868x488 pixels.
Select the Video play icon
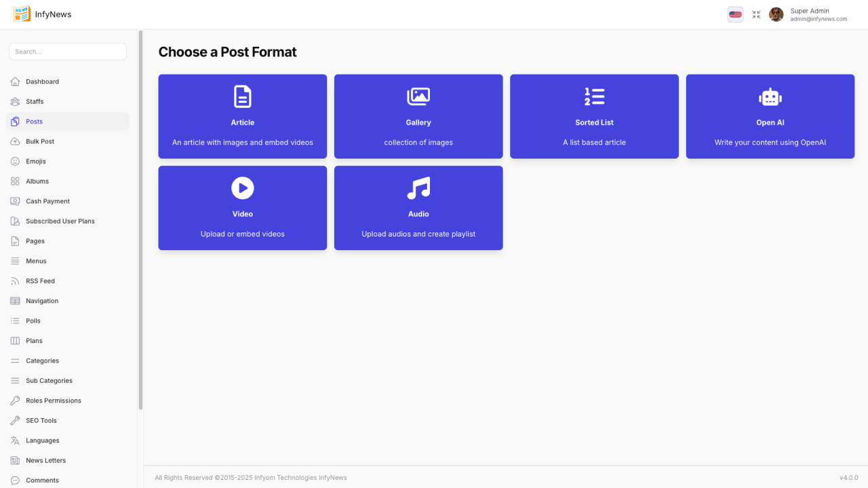click(242, 188)
